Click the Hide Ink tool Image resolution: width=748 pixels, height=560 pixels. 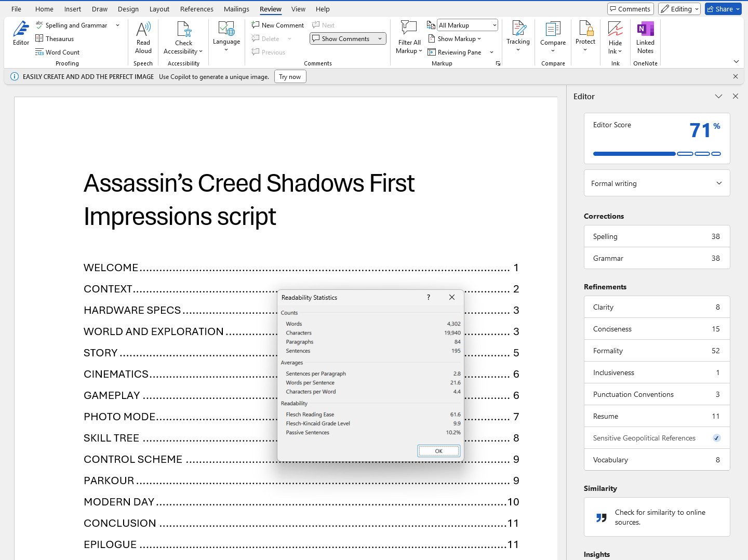[616, 37]
